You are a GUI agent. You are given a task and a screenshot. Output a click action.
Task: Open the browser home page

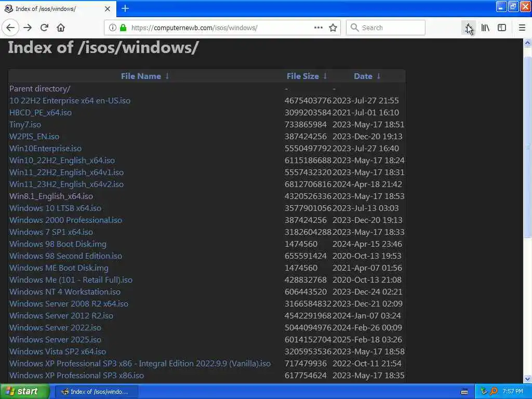tap(61, 28)
